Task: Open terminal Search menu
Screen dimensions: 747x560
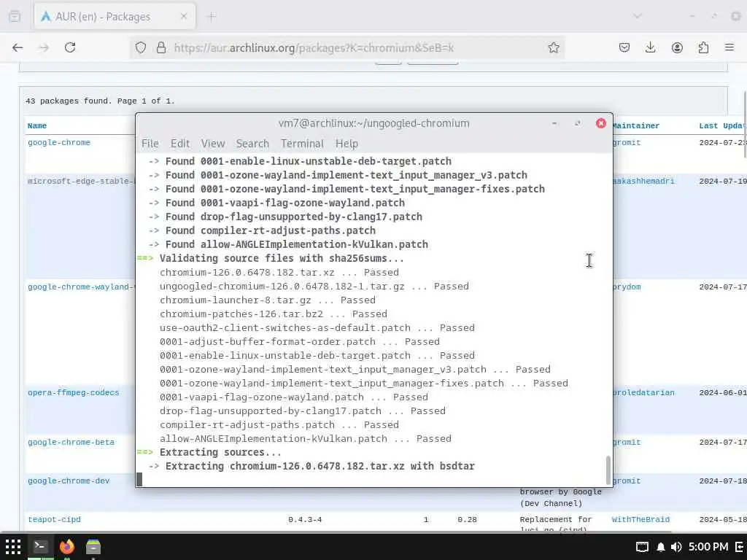Action: 252,144
